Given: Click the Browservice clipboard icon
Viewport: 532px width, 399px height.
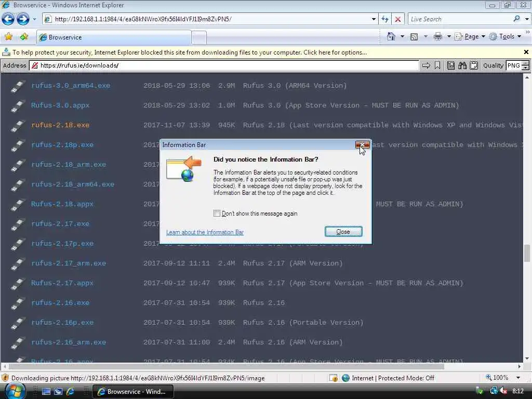Looking at the screenshot, I should point(474,65).
